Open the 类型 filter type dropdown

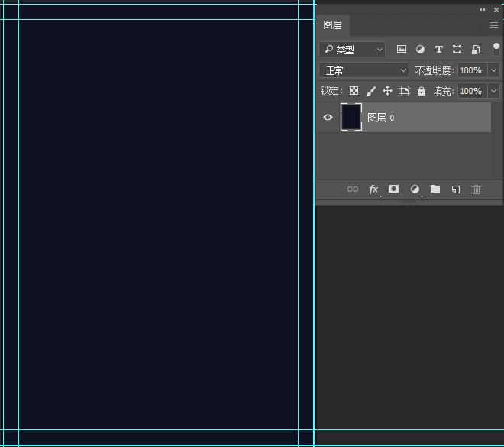click(x=353, y=50)
